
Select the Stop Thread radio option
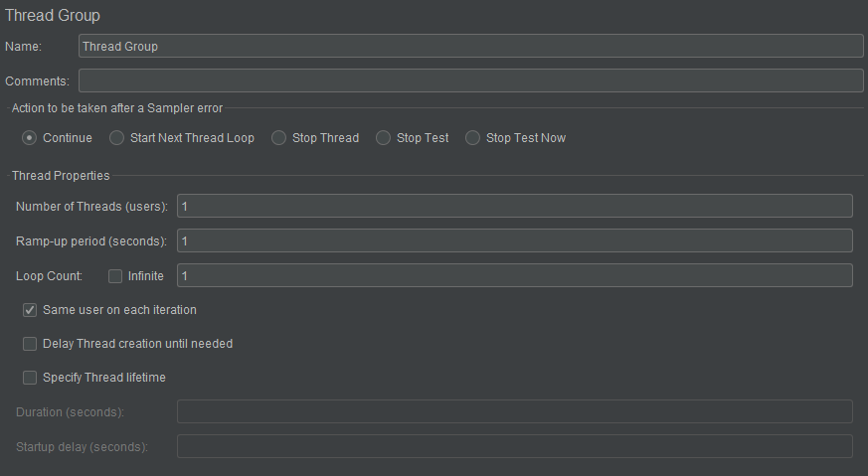[x=278, y=138]
